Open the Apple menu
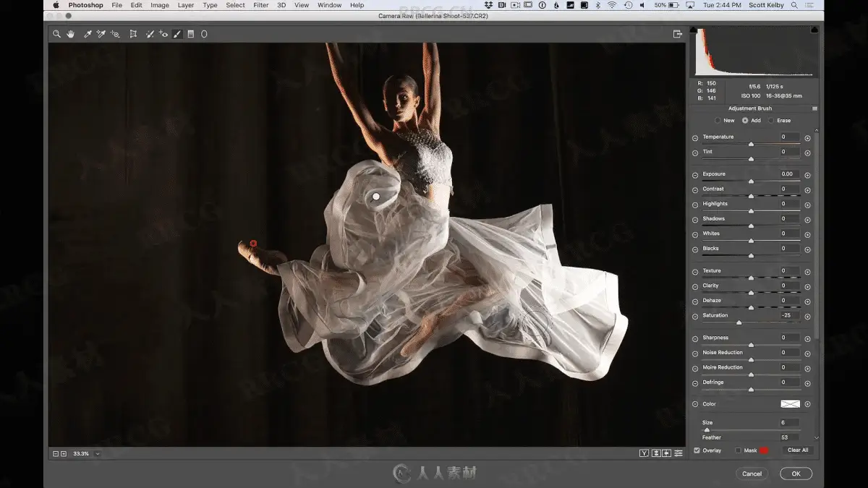The image size is (868, 488). tap(56, 5)
